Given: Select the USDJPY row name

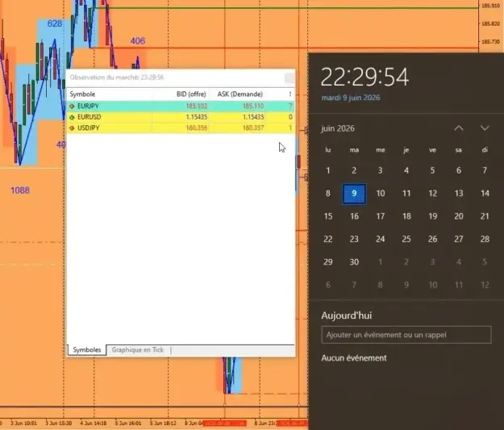Looking at the screenshot, I should click(x=89, y=128).
